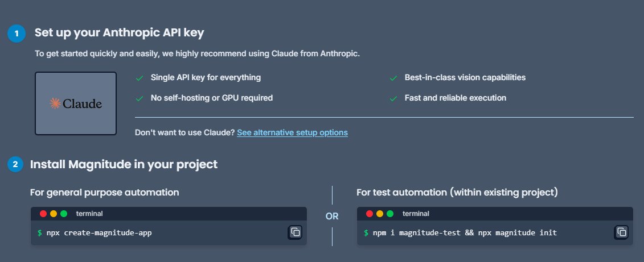The width and height of the screenshot is (644, 262).
Task: Click checkmark beside Single API key
Action: [x=140, y=78]
